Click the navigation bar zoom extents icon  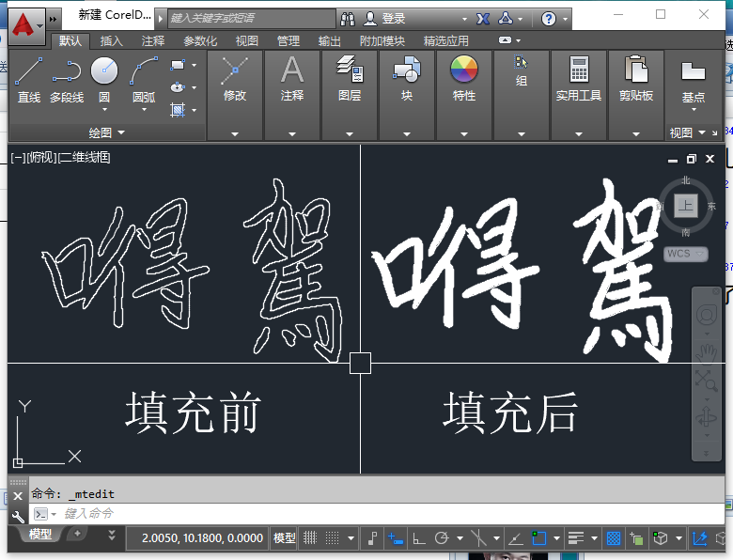[x=707, y=380]
